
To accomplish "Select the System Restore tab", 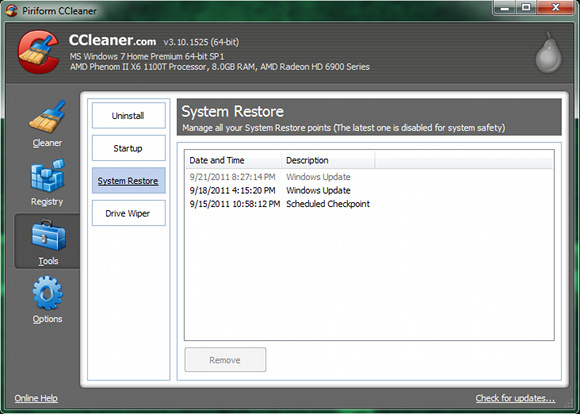I will (x=128, y=181).
